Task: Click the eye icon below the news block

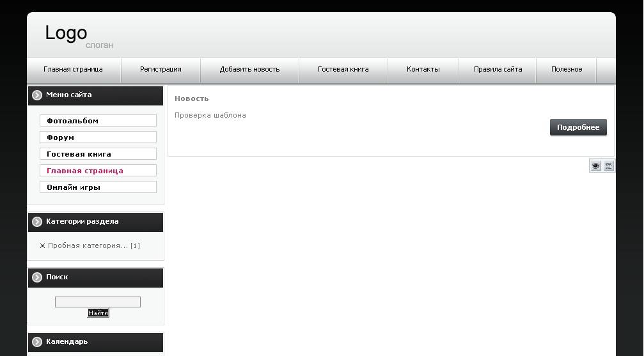Action: click(595, 166)
